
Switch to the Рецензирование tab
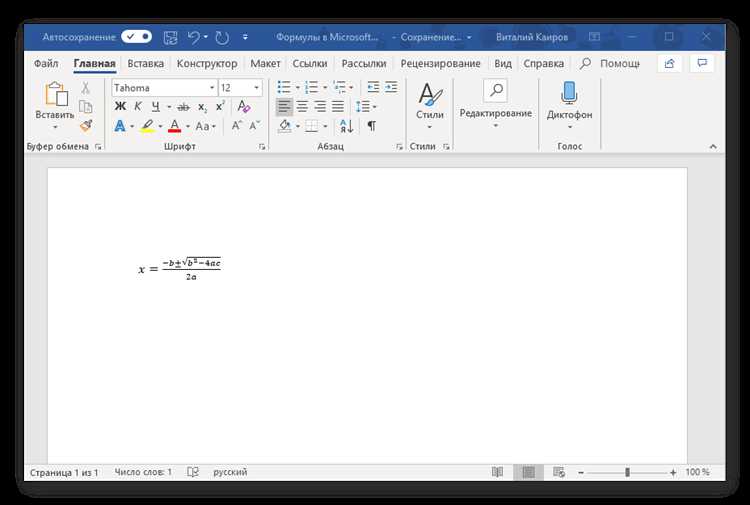coord(440,64)
